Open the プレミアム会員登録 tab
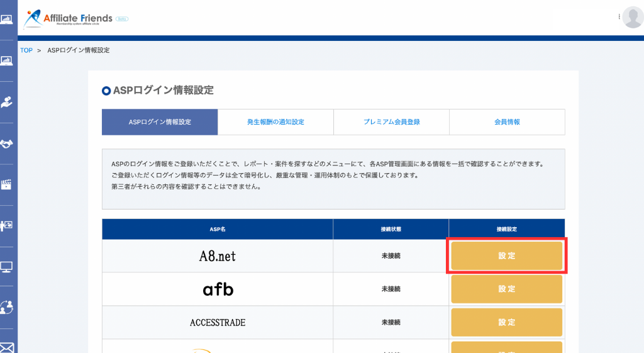Viewport: 644px width, 353px height. 391,122
